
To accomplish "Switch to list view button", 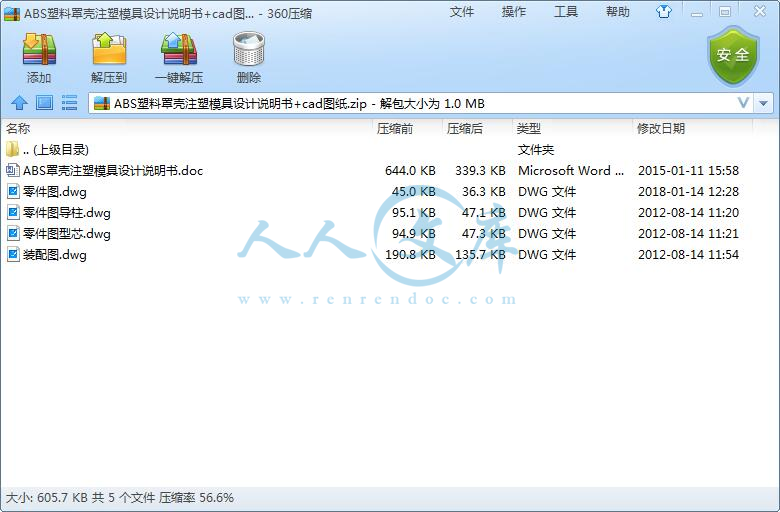I will point(69,103).
